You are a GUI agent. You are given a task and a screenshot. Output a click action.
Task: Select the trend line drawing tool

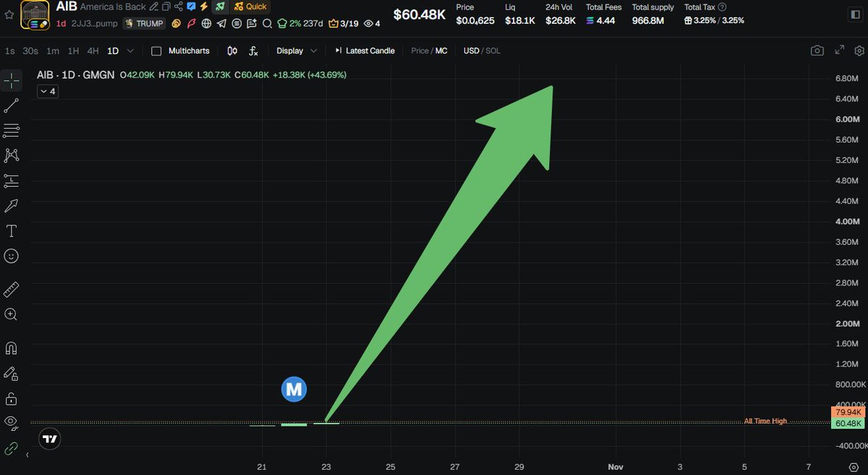coord(11,106)
